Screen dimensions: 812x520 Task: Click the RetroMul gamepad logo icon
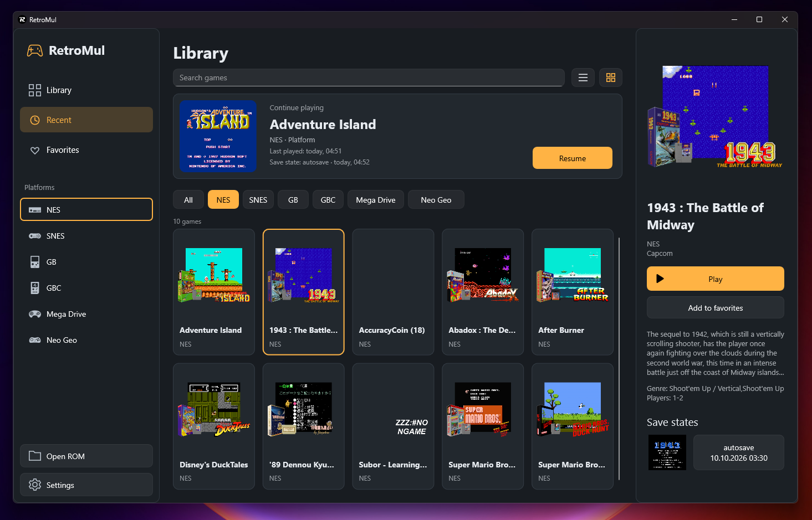35,51
